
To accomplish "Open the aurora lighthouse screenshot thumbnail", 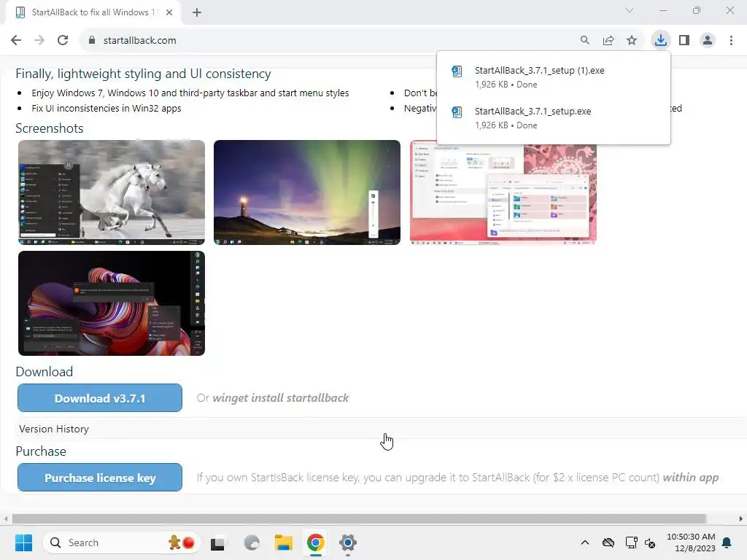I will tap(307, 192).
